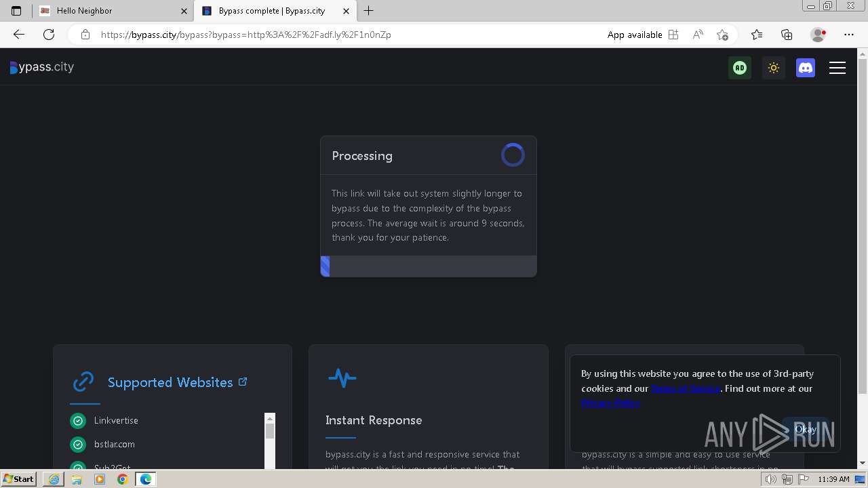Image resolution: width=868 pixels, height=488 pixels.
Task: Launch Chrome from the taskbar
Action: pos(122,479)
